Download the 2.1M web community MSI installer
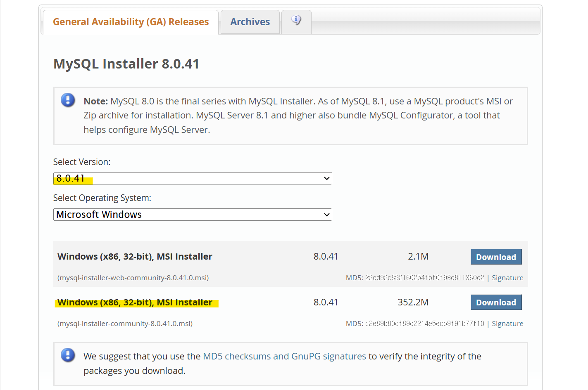The height and width of the screenshot is (390, 588). click(496, 257)
